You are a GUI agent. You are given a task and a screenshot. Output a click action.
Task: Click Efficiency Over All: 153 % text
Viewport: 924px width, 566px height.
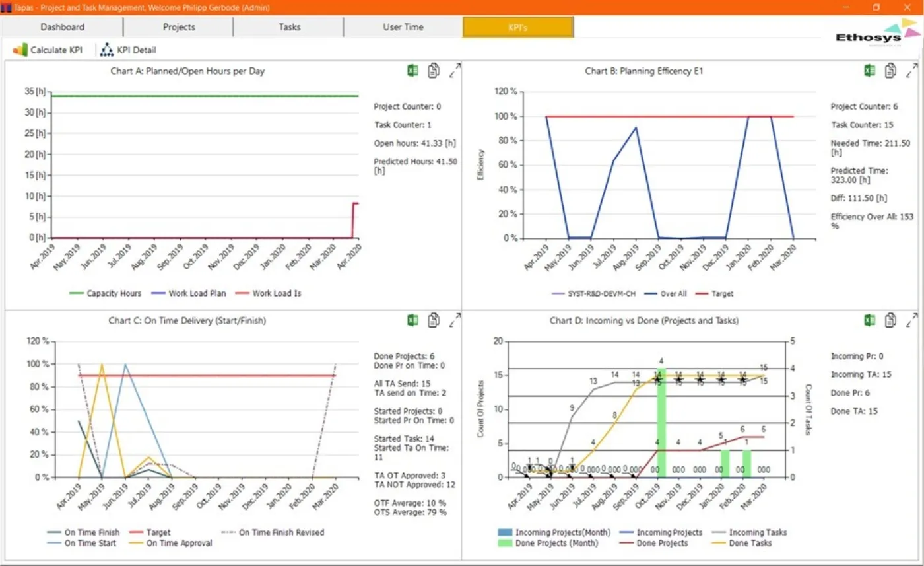tap(872, 221)
